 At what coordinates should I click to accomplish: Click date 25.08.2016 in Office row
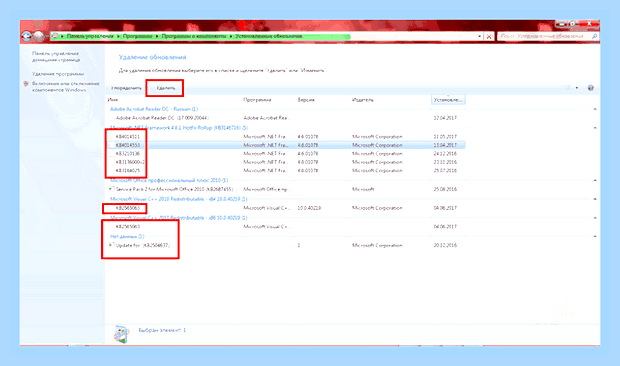(445, 189)
